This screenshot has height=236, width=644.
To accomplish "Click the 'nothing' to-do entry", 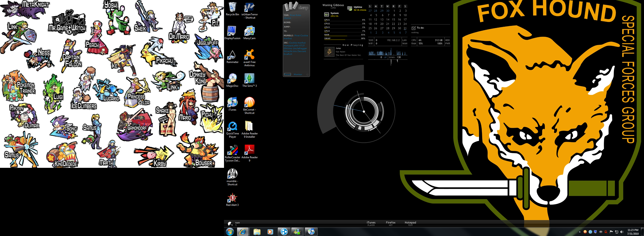I will (x=415, y=33).
